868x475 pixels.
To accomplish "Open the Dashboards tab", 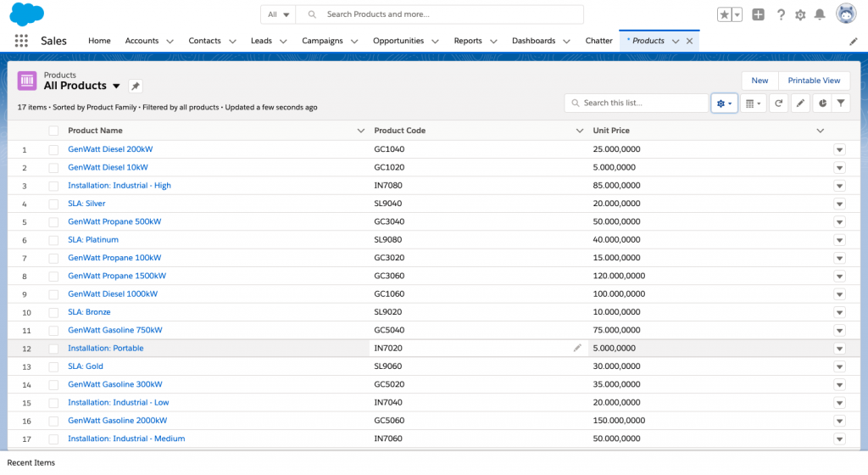I will pos(534,41).
